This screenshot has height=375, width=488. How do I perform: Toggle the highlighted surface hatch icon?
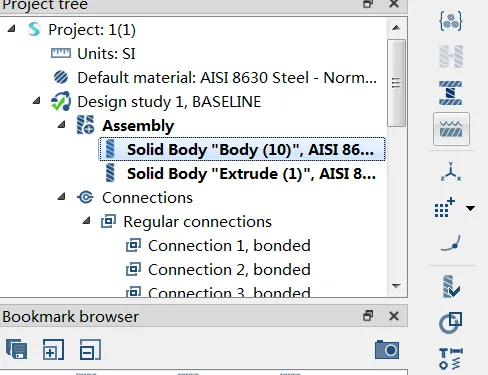pyautogui.click(x=451, y=129)
